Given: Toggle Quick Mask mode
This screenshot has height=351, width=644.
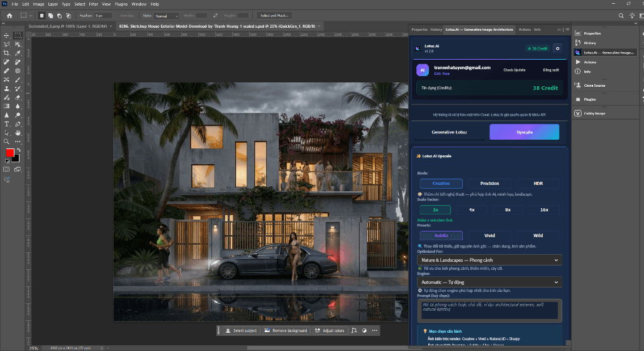Looking at the screenshot, I should (6, 169).
